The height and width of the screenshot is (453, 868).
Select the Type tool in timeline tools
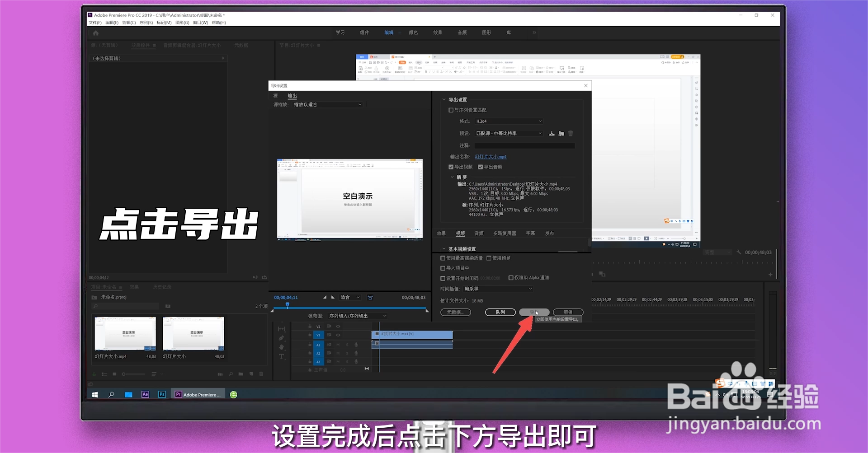tap(281, 356)
